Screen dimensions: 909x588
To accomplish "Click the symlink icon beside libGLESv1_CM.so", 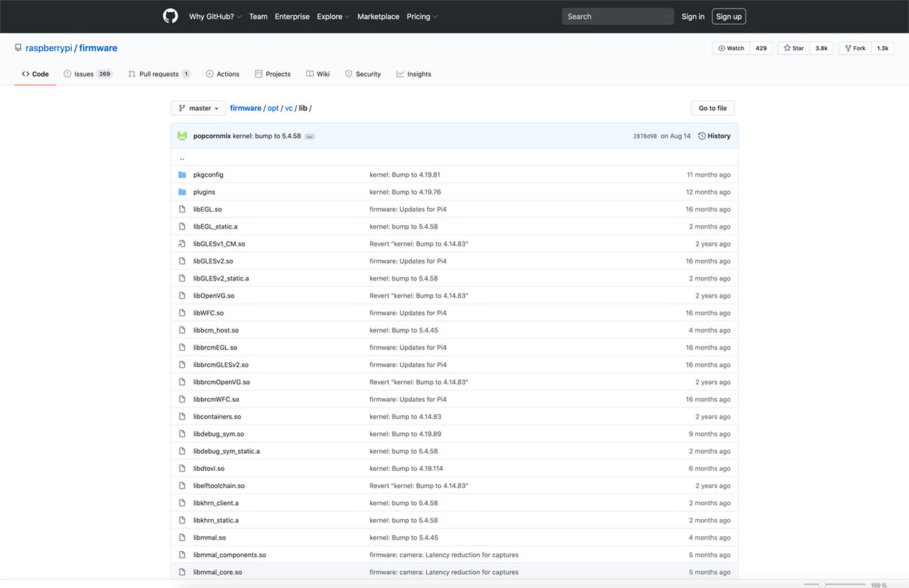I will 182,244.
